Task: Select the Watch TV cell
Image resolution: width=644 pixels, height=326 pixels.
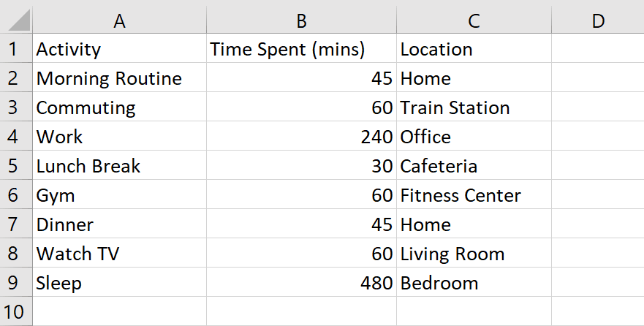Action: pos(119,254)
